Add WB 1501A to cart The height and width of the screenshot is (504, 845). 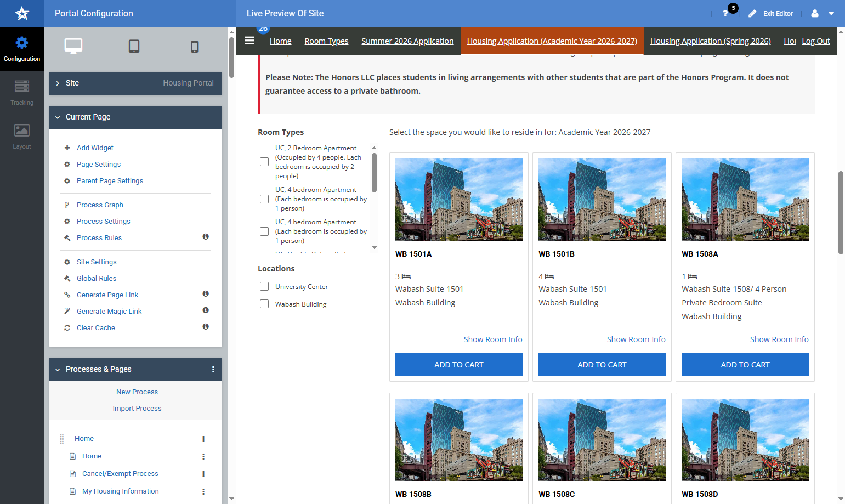click(x=459, y=365)
